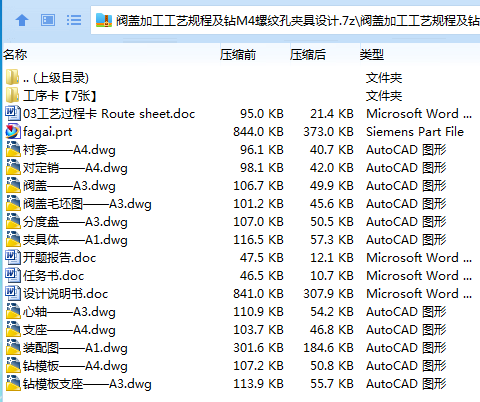480x402 pixels.
Task: Select file name 阀盖——A3.dwg
Action: click(x=69, y=186)
